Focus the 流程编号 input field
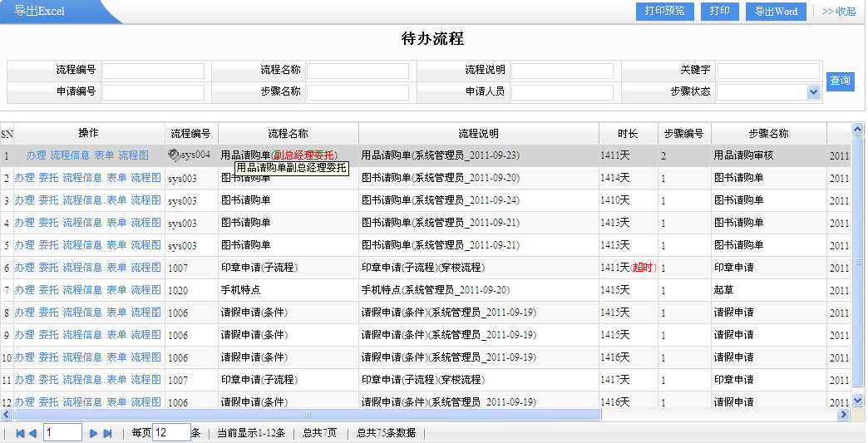Screen dimensions: 868x443 coord(153,71)
